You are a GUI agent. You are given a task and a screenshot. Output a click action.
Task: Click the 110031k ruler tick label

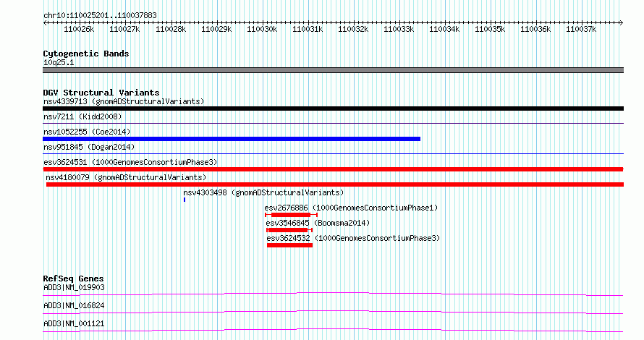tap(308, 29)
